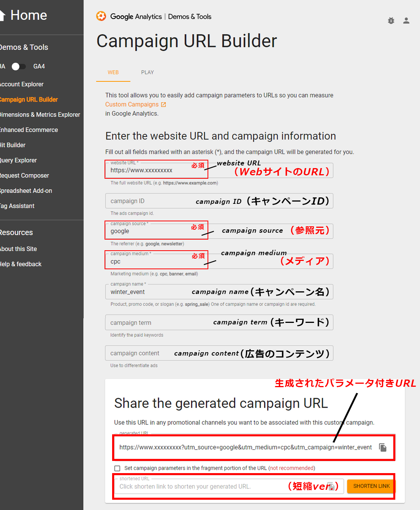Viewport: 420px width, 510px height.
Task: Click the SHORTEN LINK button
Action: pyautogui.click(x=371, y=486)
